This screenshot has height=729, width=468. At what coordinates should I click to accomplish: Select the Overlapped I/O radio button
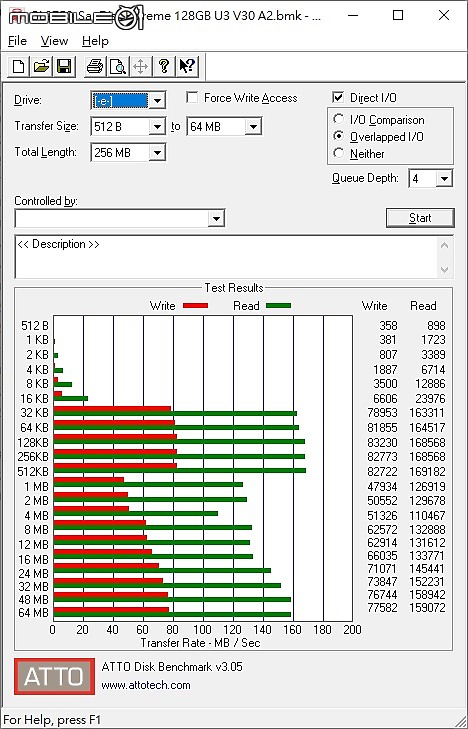tap(339, 136)
